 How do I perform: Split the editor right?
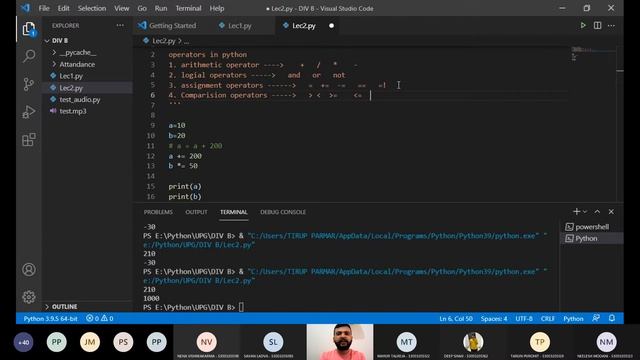(598, 25)
